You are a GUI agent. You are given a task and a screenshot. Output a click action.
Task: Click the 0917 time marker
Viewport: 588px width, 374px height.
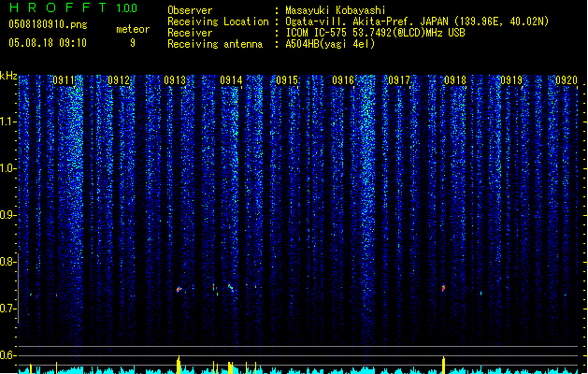pos(399,80)
